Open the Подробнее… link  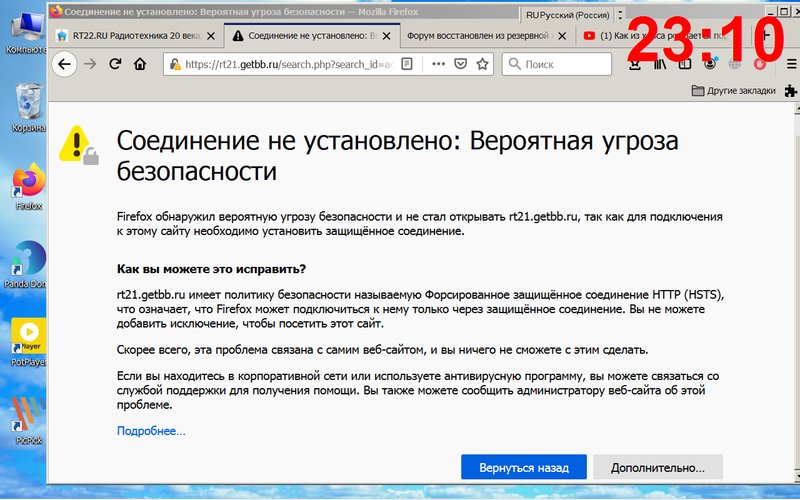[151, 431]
